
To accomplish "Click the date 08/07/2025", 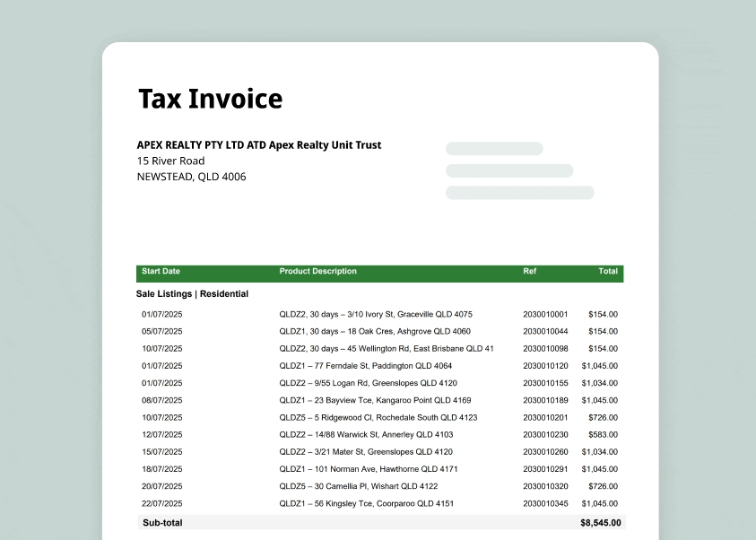I will pyautogui.click(x=162, y=400).
